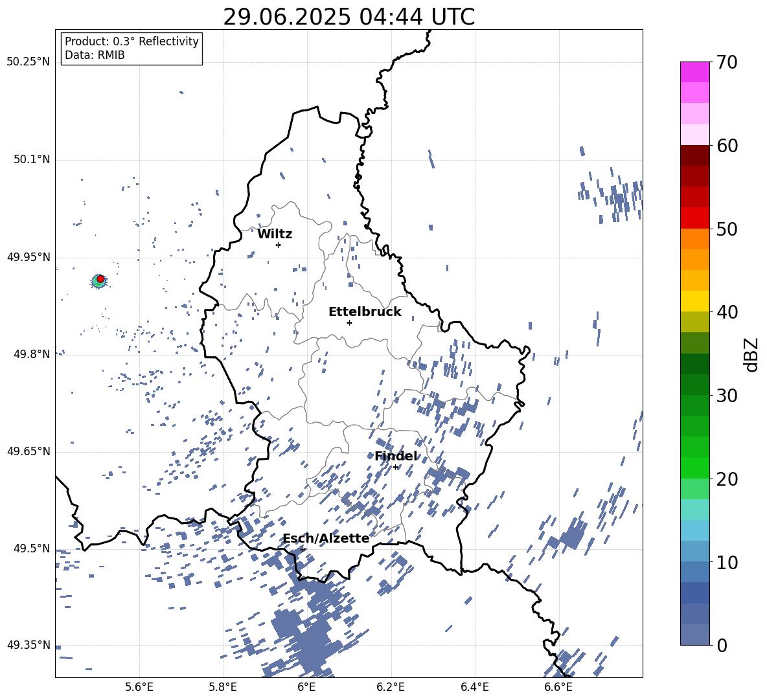Image resolution: width=767 pixels, height=700 pixels.
Task: Pick the slate blue bottom colorbar segment
Action: point(694,635)
